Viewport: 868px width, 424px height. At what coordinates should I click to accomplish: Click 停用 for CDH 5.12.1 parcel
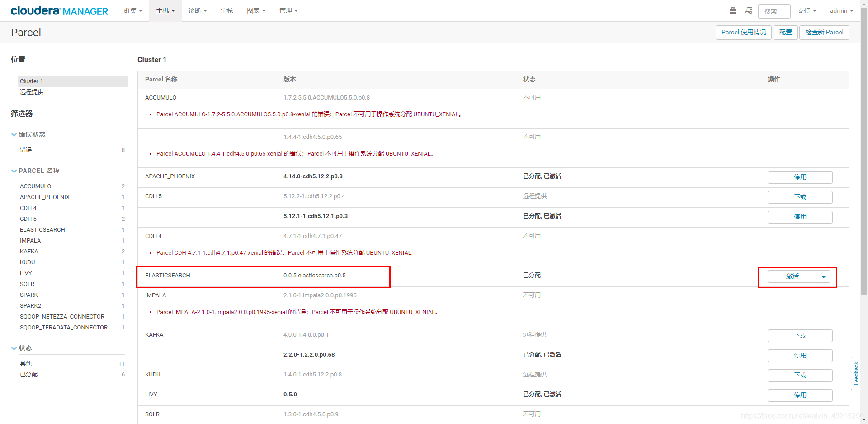(800, 217)
